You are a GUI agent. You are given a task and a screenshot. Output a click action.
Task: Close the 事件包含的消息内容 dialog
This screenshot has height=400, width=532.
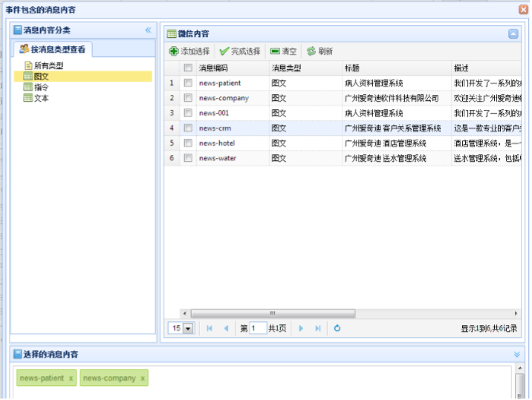point(523,9)
